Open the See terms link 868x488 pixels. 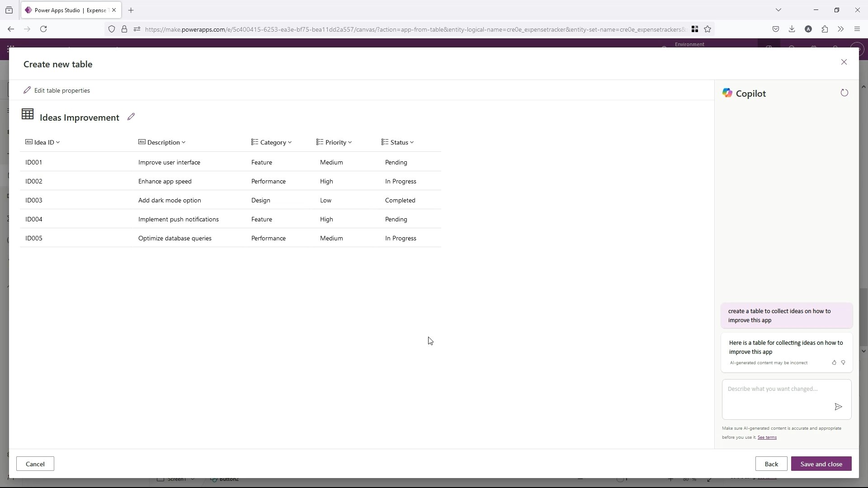pyautogui.click(x=767, y=437)
